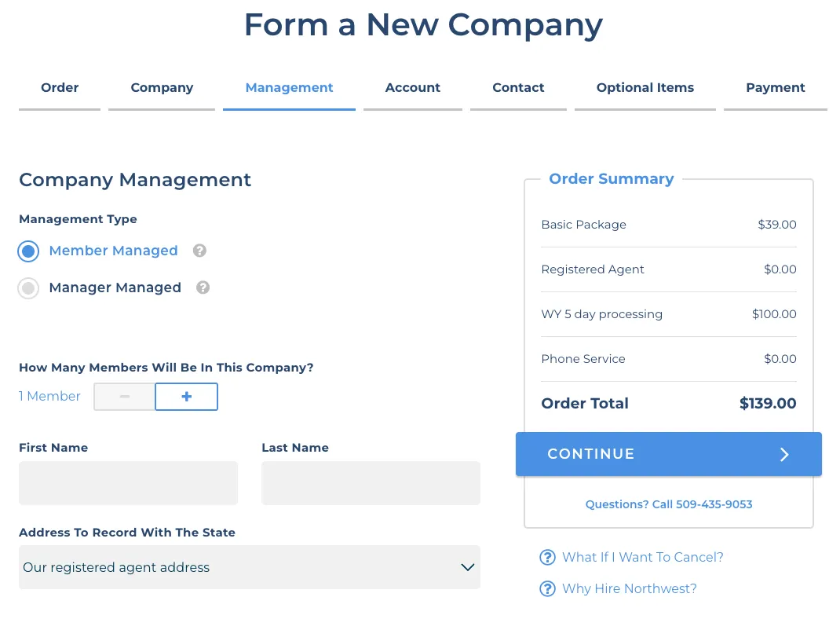Open the Optional Items tab

[x=645, y=87]
